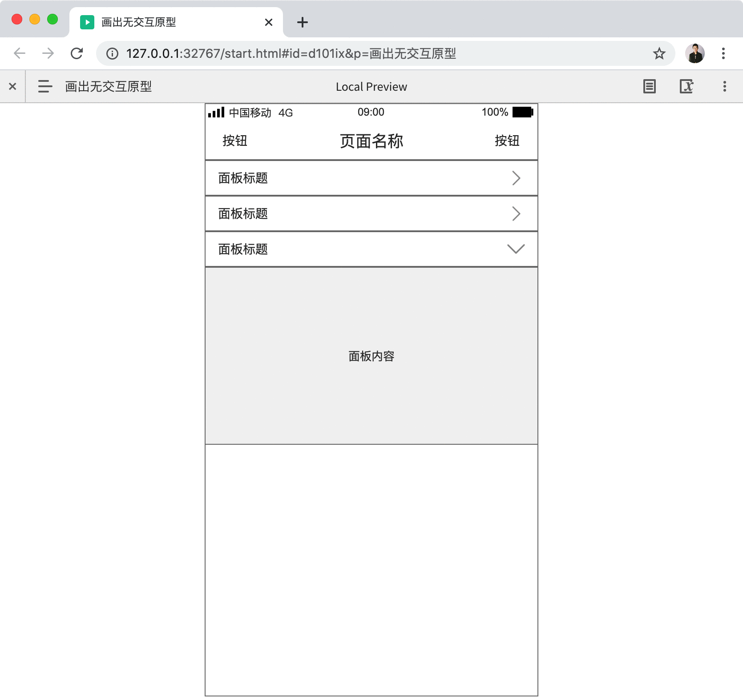Click the profile avatar in Chrome toolbar
This screenshot has height=700, width=743.
coord(695,53)
